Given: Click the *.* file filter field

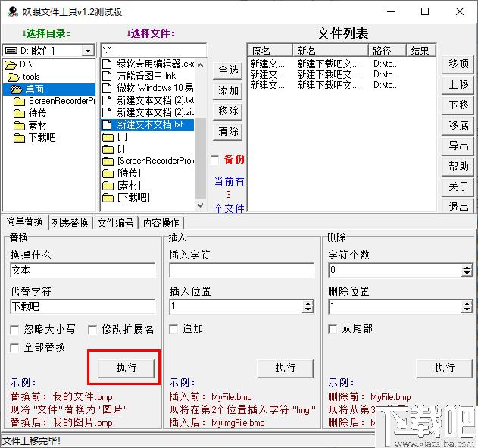Looking at the screenshot, I should click(x=154, y=50).
